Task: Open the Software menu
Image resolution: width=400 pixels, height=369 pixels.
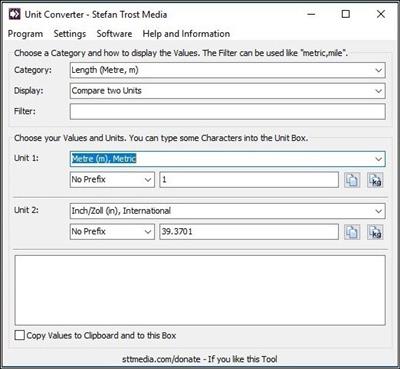Action: coord(114,34)
